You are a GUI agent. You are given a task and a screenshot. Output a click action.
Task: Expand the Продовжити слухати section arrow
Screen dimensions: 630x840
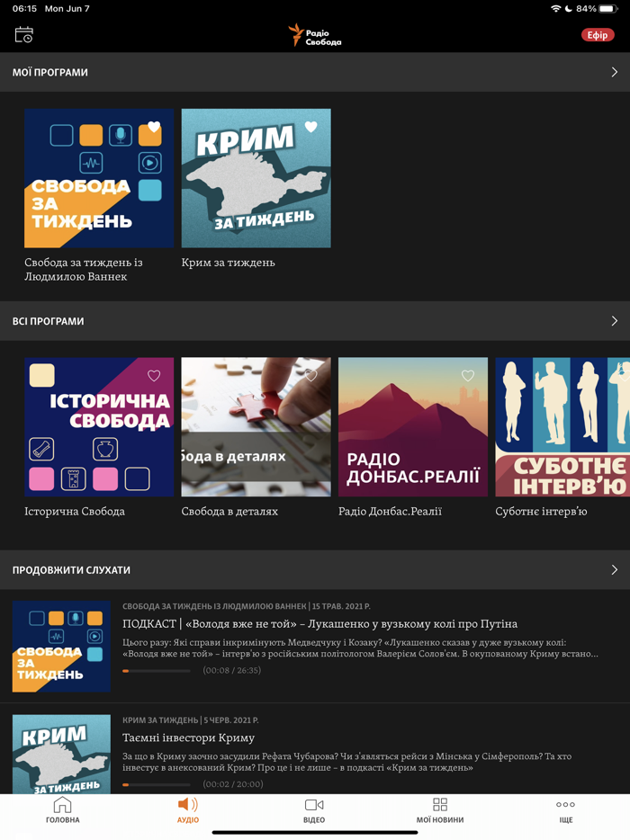coord(615,569)
